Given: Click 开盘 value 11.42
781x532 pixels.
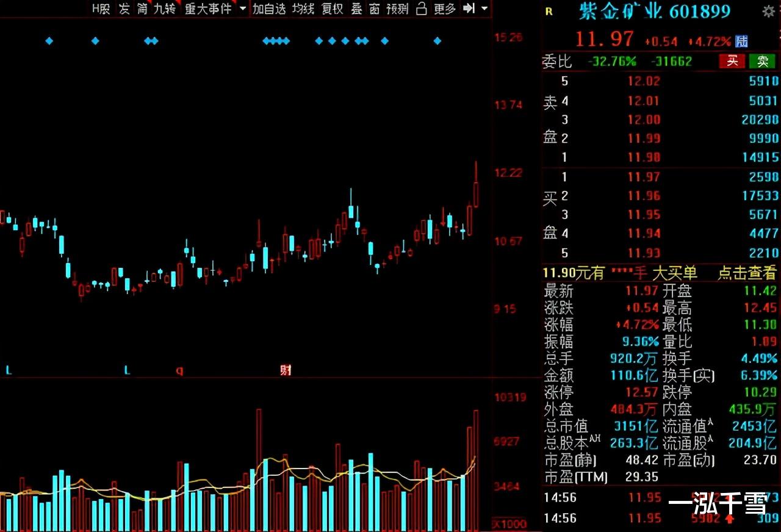Looking at the screenshot, I should (760, 291).
